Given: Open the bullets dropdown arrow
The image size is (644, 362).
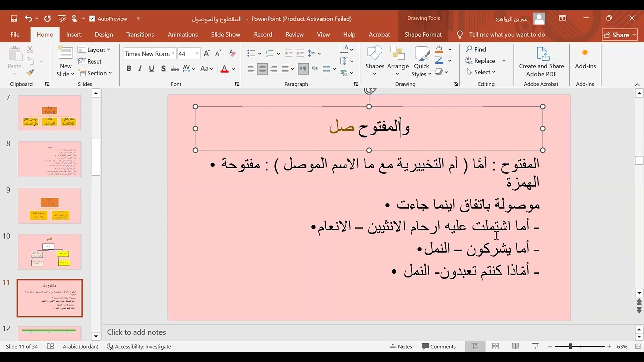Looking at the screenshot, I should pos(260,54).
